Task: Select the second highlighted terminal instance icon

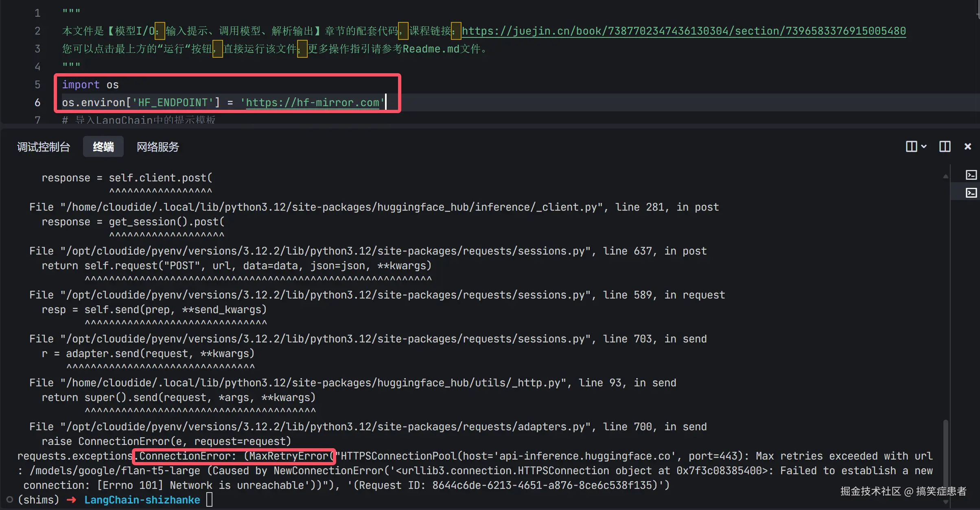Action: 971,193
